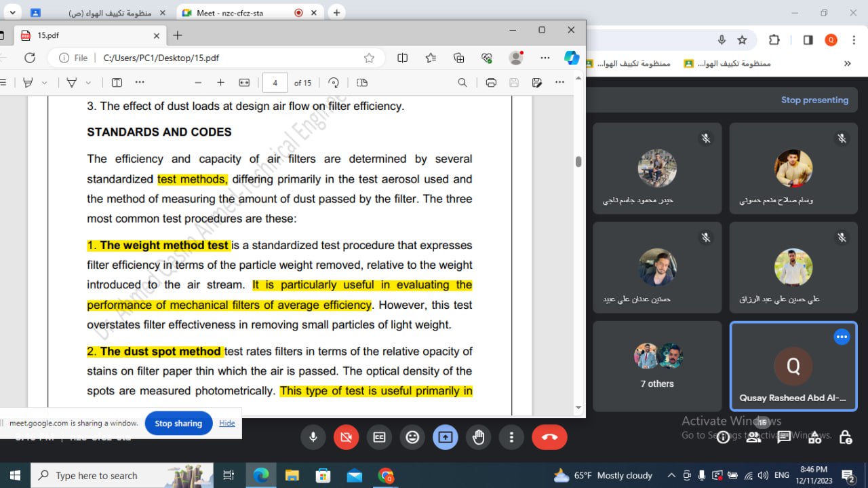Open a new Edge tab
This screenshot has width=868, height=488.
point(178,35)
